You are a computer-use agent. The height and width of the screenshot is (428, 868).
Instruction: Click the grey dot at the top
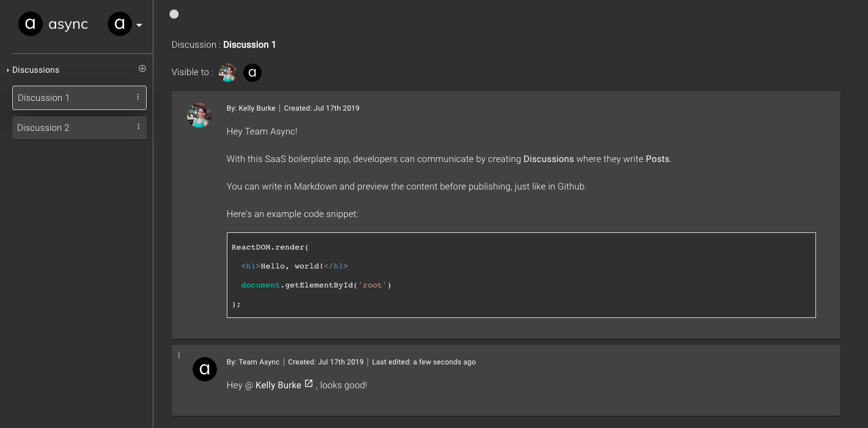point(174,13)
